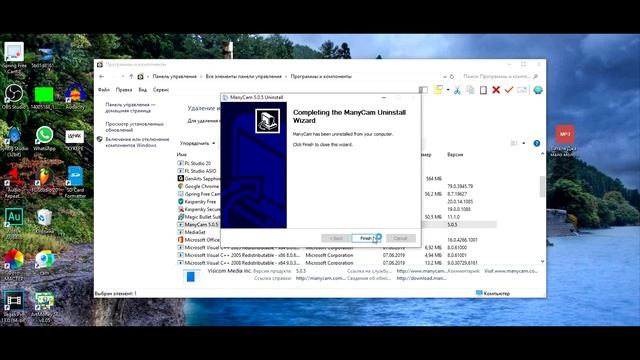Click the disabled Back button in wizard
The height and width of the screenshot is (360, 640).
pos(336,238)
